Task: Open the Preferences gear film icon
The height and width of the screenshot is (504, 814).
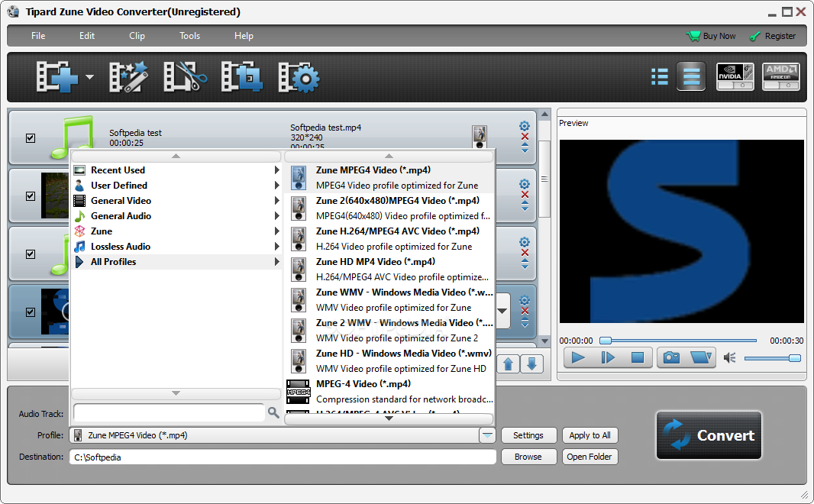Action: coord(299,77)
